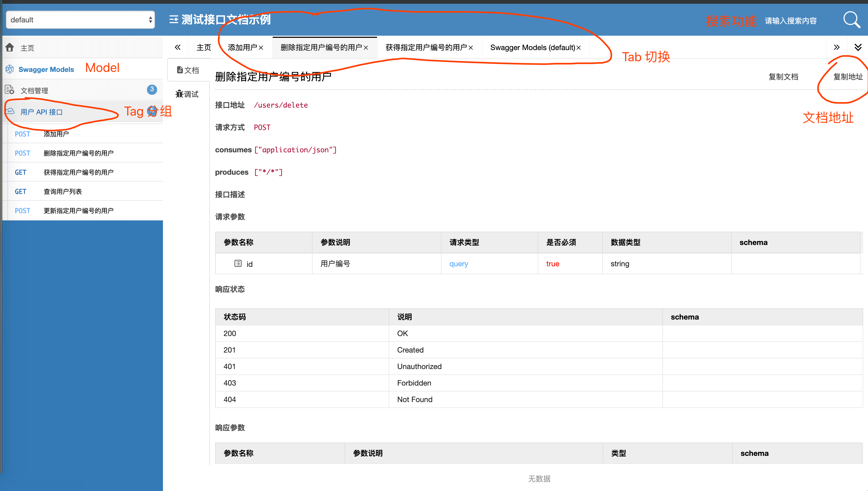This screenshot has height=491, width=868.
Task: Switch to the 调试 debug tab icon
Action: 179,94
